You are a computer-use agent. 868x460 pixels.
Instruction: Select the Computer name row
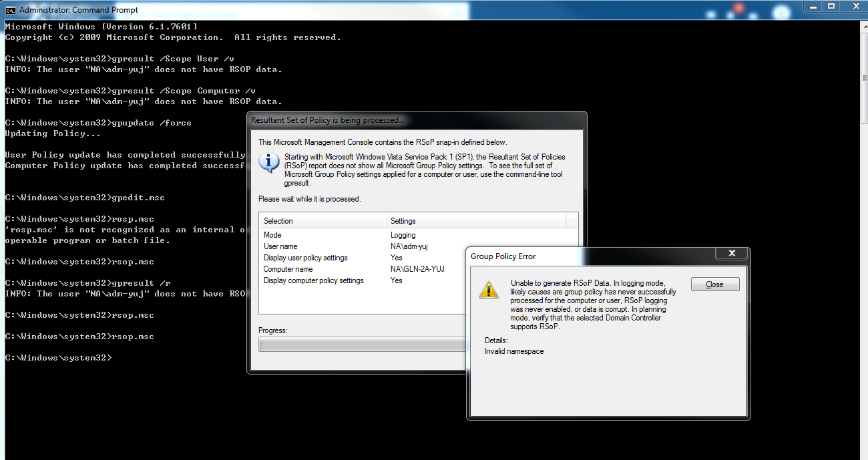288,269
